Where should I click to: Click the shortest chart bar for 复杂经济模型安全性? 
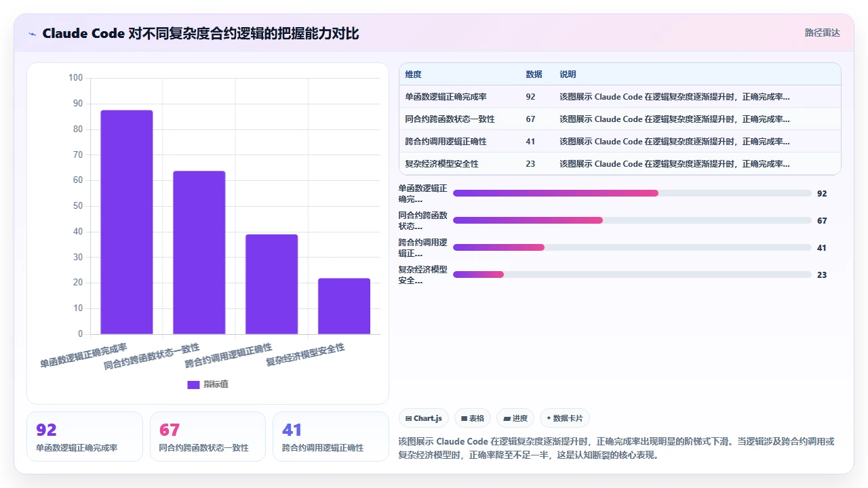[x=344, y=306]
